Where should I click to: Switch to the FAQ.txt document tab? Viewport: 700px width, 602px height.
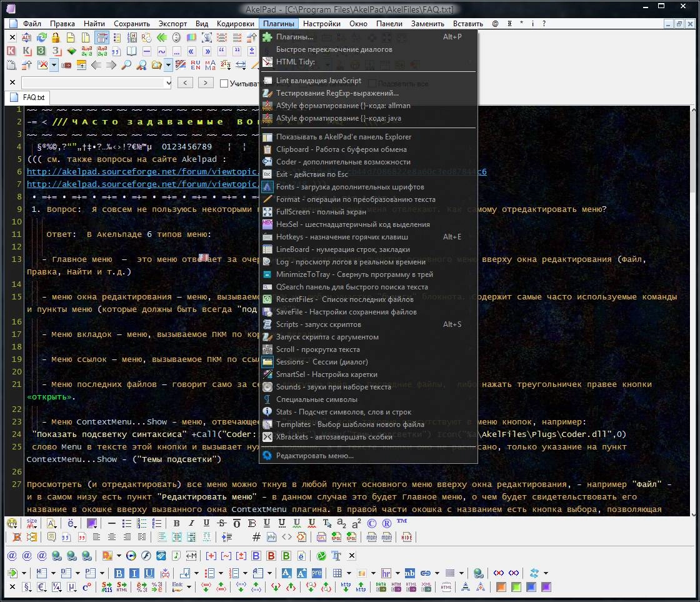(27, 98)
